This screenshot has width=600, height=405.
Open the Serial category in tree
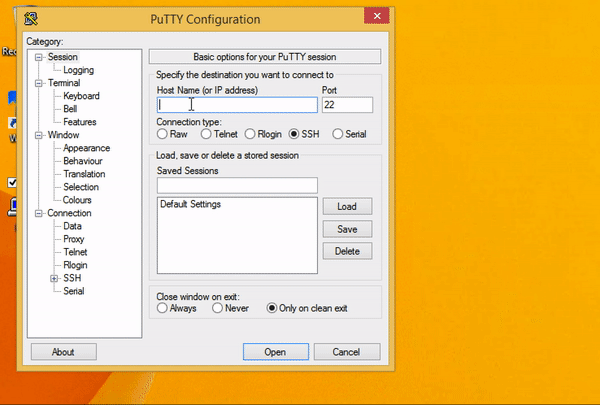click(x=73, y=291)
